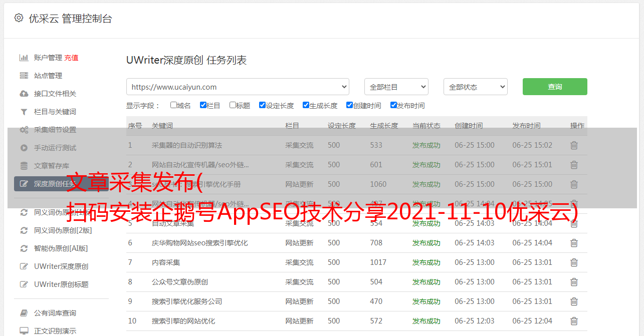
Task: Click trash icon for row 9 搜索引擎优化服务公司
Action: 574,301
